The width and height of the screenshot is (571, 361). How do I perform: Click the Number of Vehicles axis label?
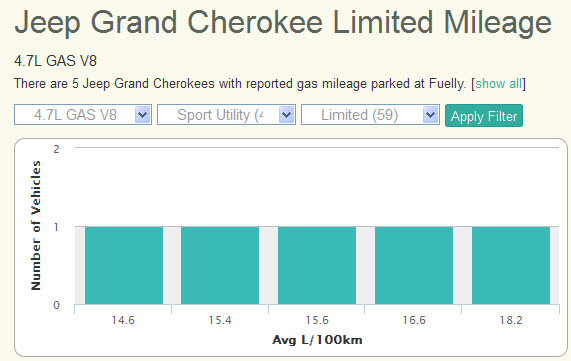[36, 225]
